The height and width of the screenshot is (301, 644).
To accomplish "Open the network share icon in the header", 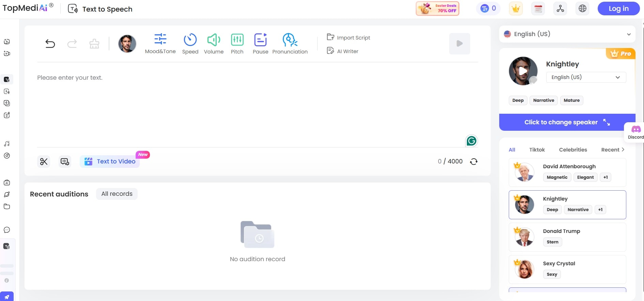I will point(561,9).
